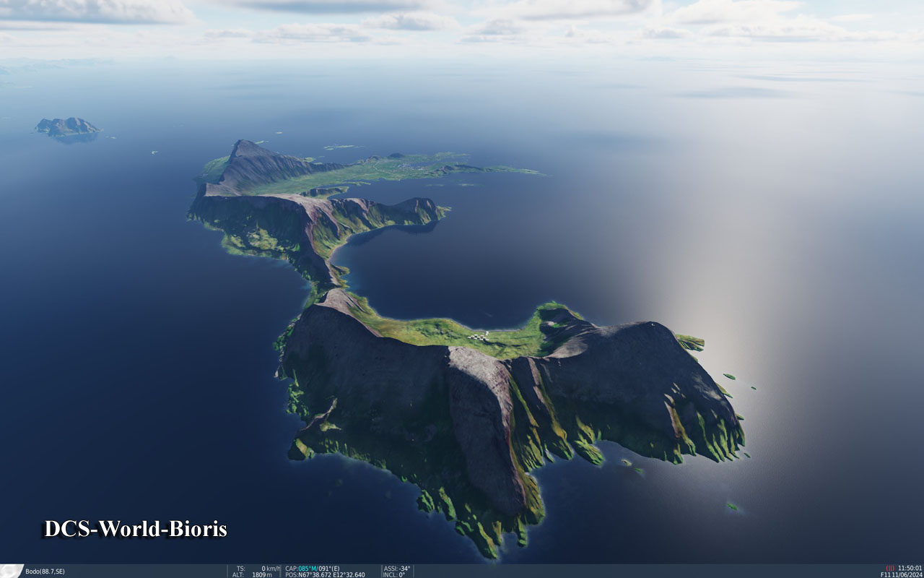Click the mission clock 11:50:01
The width and height of the screenshot is (924, 578).
tap(910, 568)
